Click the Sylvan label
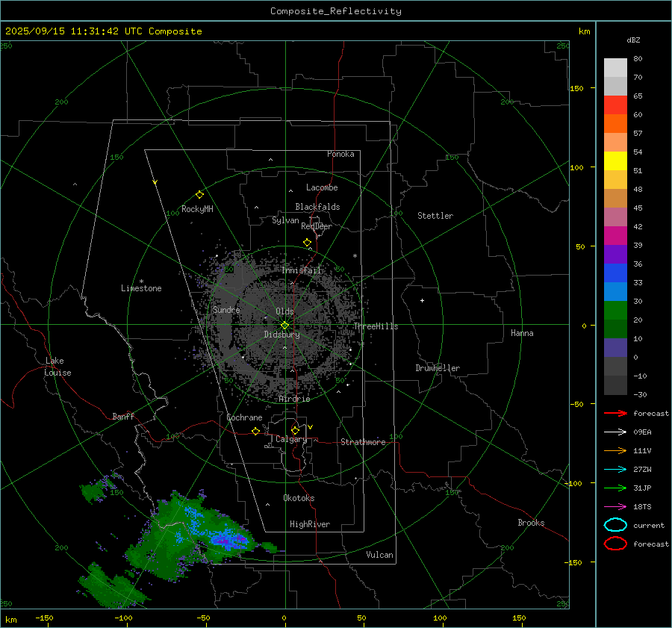This screenshot has height=628, width=672. [285, 220]
